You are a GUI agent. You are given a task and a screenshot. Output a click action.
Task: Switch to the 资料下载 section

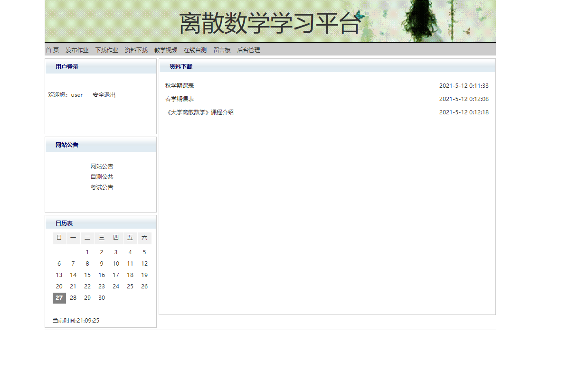(x=135, y=50)
